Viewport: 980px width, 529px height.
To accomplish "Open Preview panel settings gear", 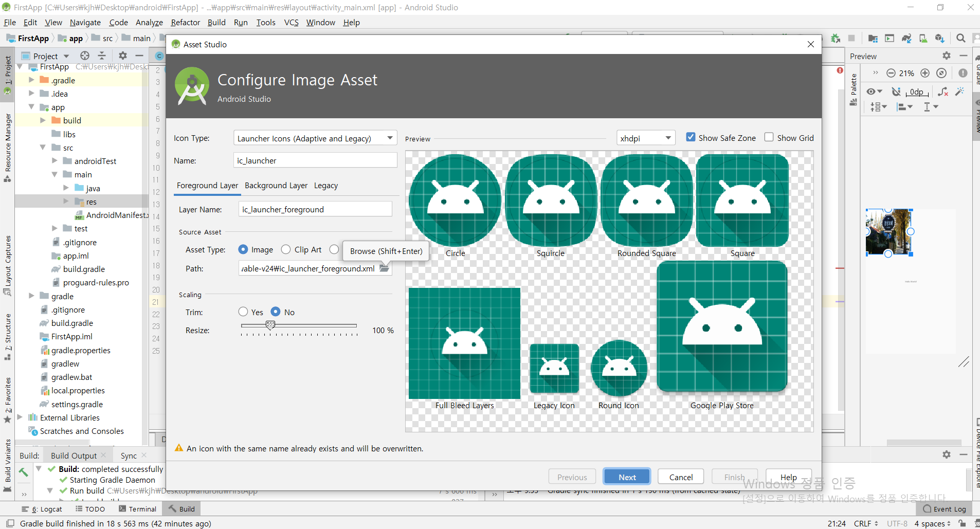I will click(947, 56).
